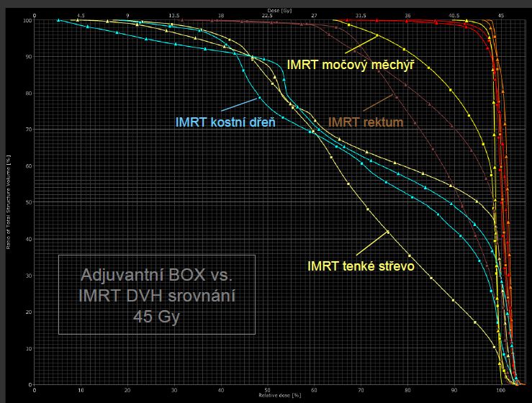Image resolution: width=532 pixels, height=403 pixels.
Task: Click the 10 tick on the relative dose axis
Action: 81,389
